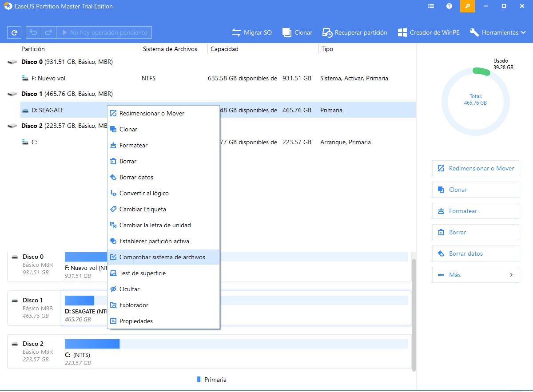The image size is (533, 392).
Task: Click Formatear button in right panel
Action: (475, 211)
